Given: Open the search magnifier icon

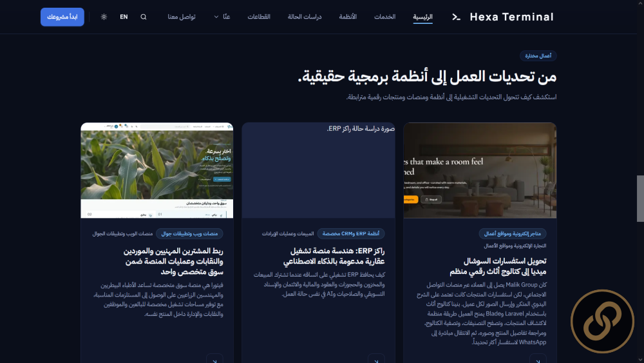Looking at the screenshot, I should (x=144, y=17).
